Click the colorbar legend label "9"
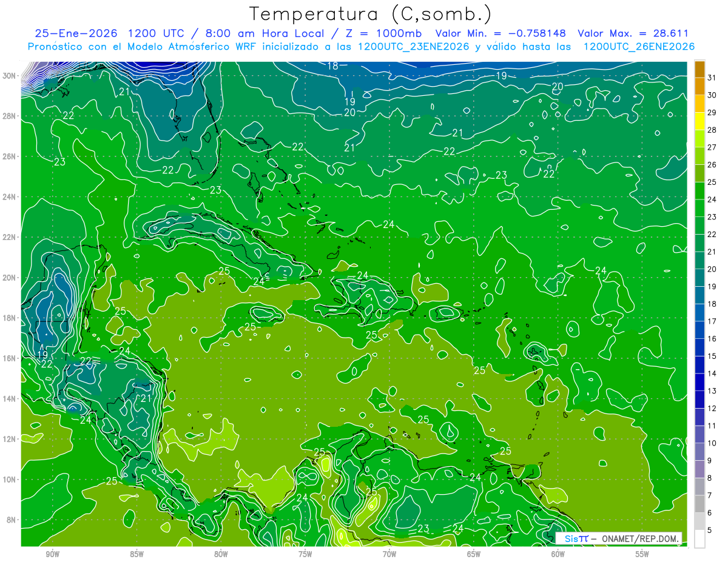The height and width of the screenshot is (562, 728). click(x=710, y=461)
